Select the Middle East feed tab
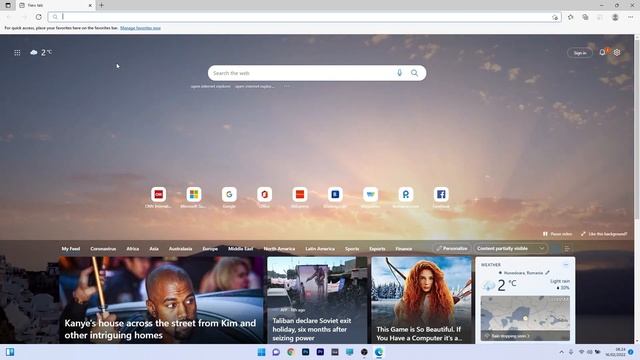Viewport: 640px width, 360px height. pos(240,249)
